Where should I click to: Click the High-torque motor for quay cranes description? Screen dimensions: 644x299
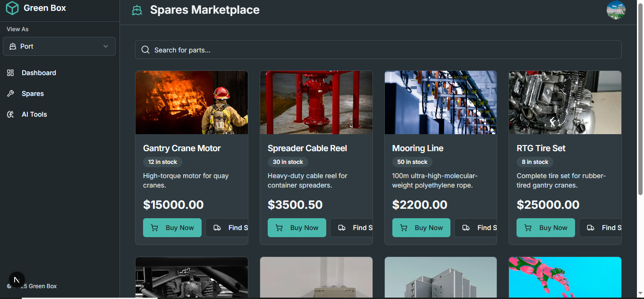click(x=186, y=180)
